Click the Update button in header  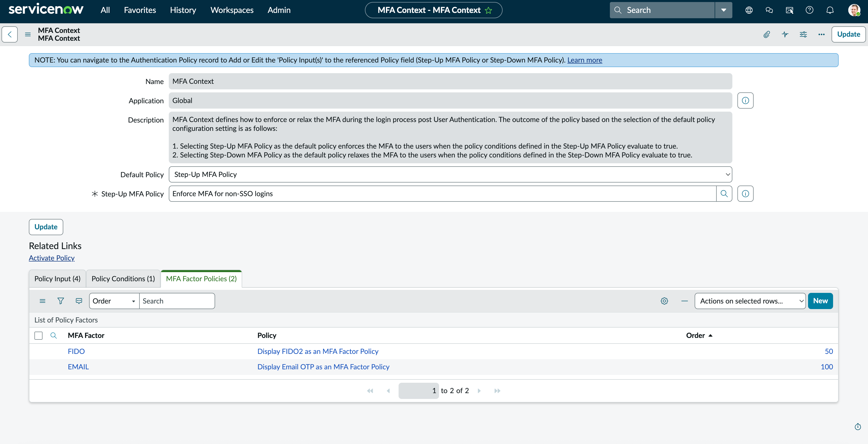(x=849, y=34)
